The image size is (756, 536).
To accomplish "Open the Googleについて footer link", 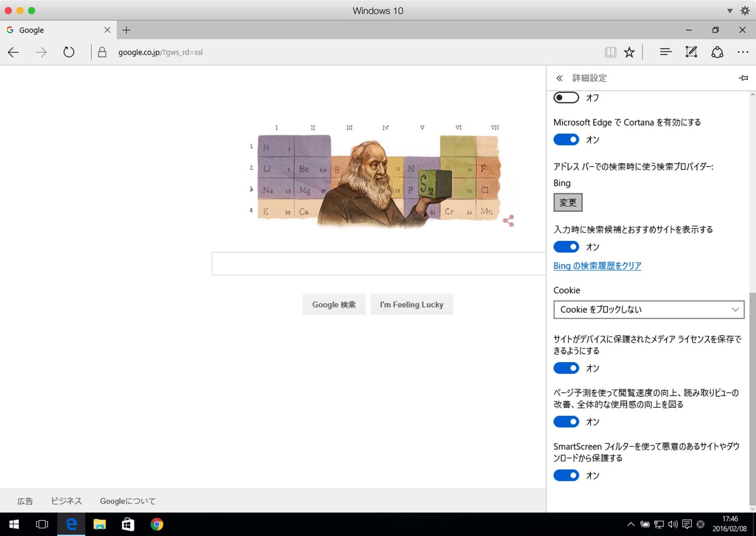I will coord(128,501).
